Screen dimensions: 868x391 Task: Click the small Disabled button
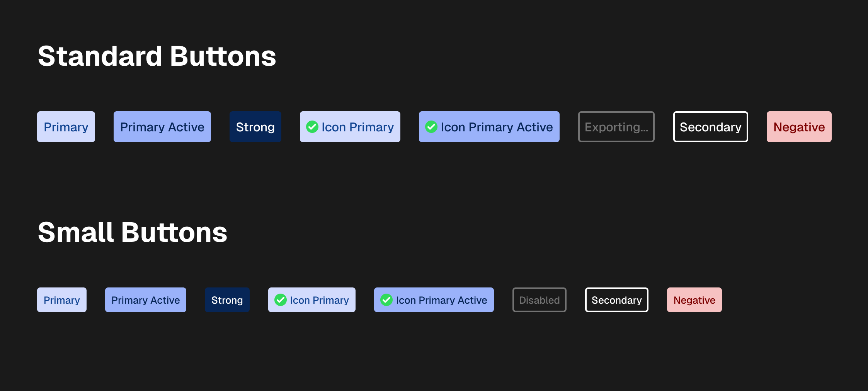click(539, 300)
